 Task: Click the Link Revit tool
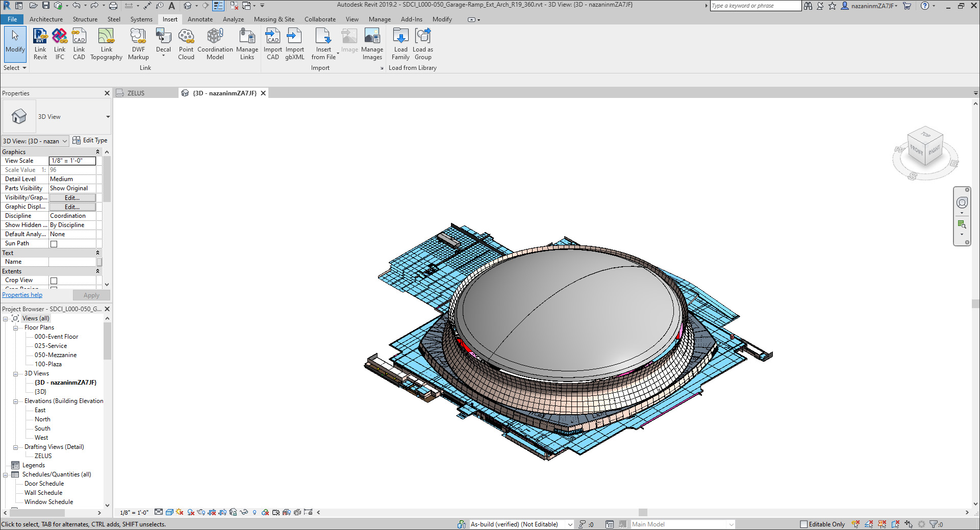40,44
